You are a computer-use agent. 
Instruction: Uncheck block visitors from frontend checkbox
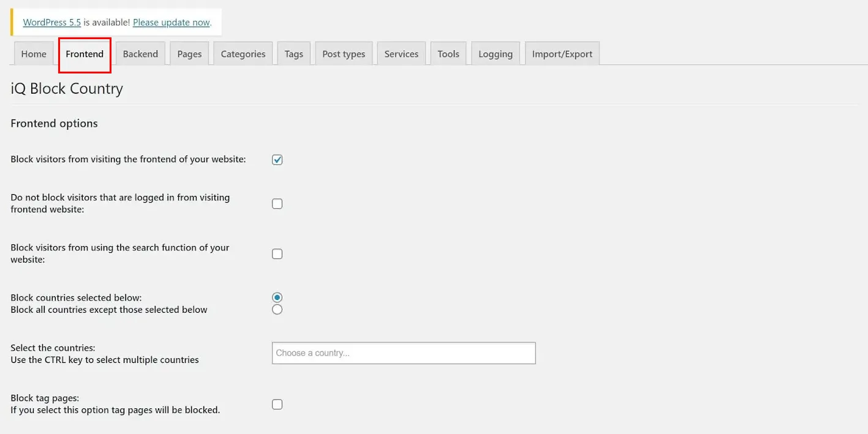[x=277, y=160]
